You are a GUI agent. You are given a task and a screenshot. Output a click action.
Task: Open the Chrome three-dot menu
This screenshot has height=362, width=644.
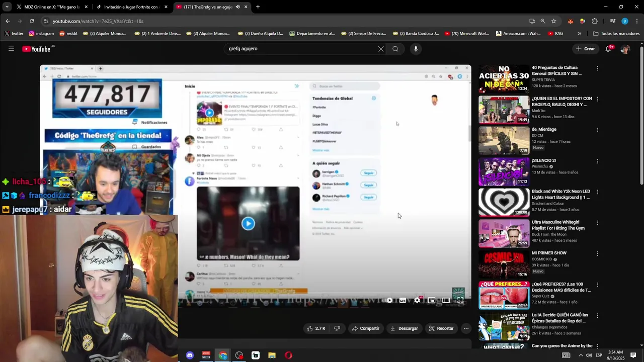coord(637,21)
